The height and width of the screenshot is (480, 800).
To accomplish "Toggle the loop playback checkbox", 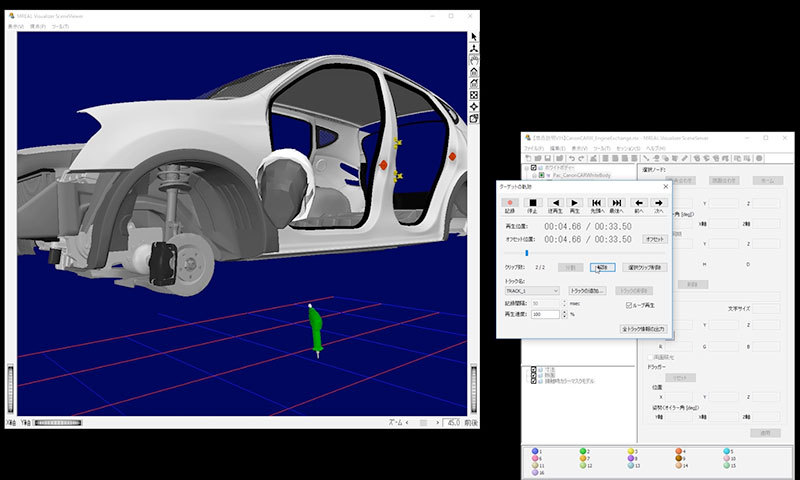I will [x=629, y=304].
